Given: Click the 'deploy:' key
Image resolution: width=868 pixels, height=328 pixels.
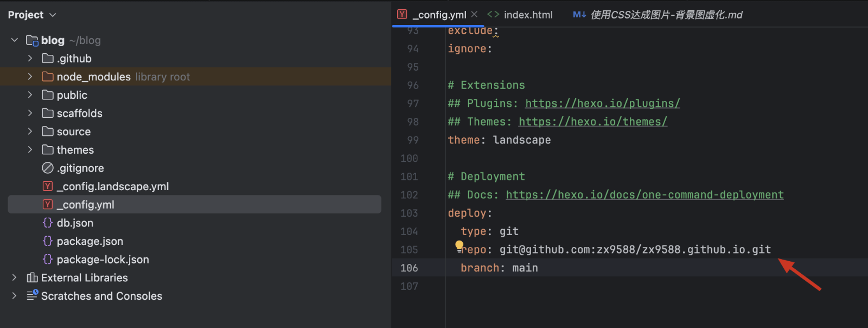Looking at the screenshot, I should (x=470, y=213).
